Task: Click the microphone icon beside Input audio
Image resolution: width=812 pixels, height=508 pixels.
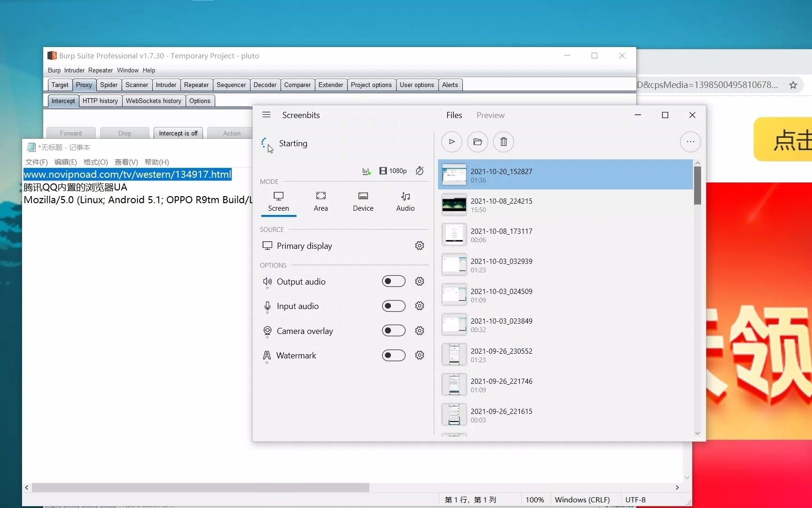Action: 267,306
